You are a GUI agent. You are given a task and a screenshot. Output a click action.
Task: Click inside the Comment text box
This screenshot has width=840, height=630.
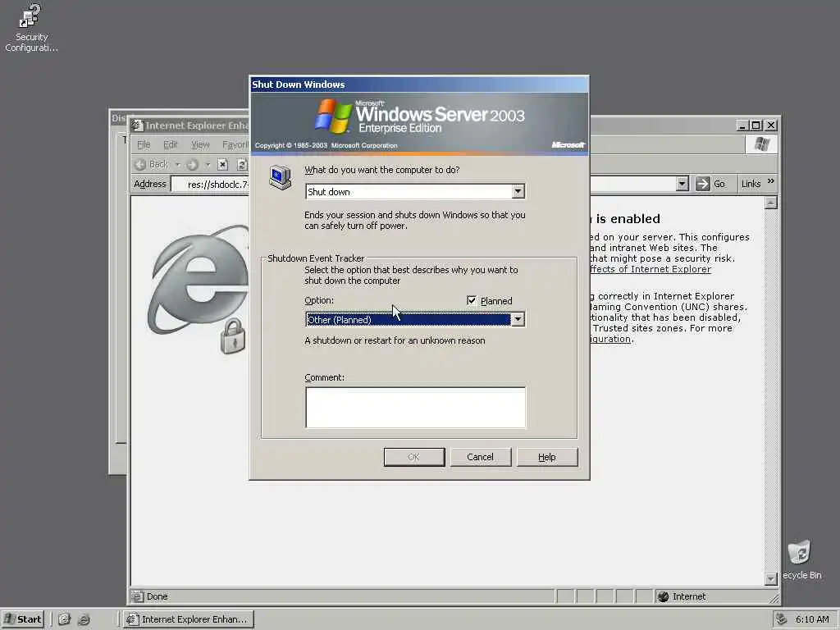tap(416, 408)
